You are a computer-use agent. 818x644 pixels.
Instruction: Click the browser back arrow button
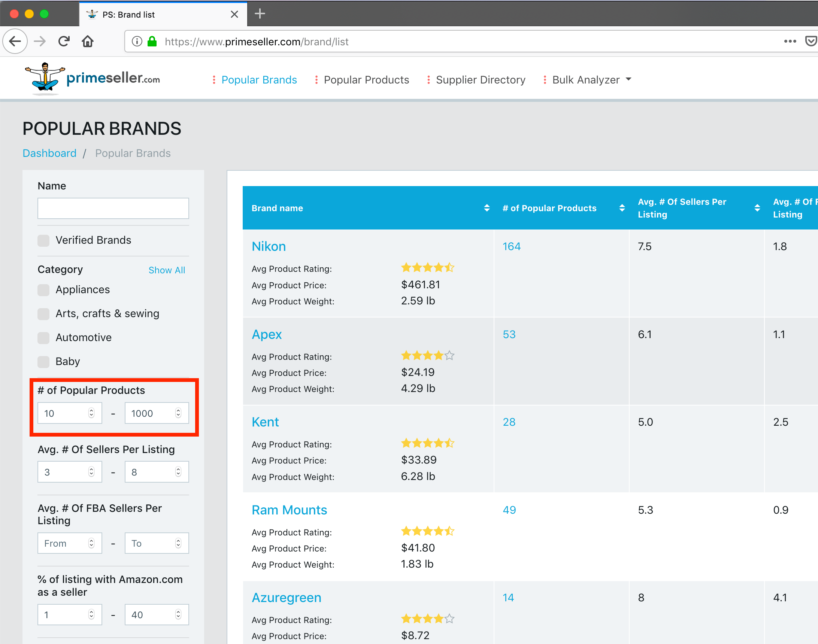[x=15, y=41]
